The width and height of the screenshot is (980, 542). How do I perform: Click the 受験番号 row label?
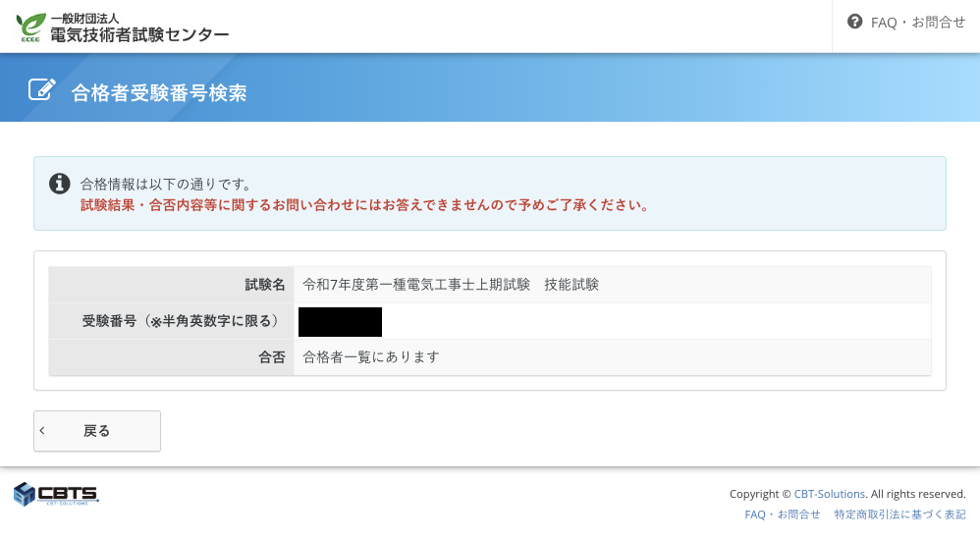click(x=184, y=321)
